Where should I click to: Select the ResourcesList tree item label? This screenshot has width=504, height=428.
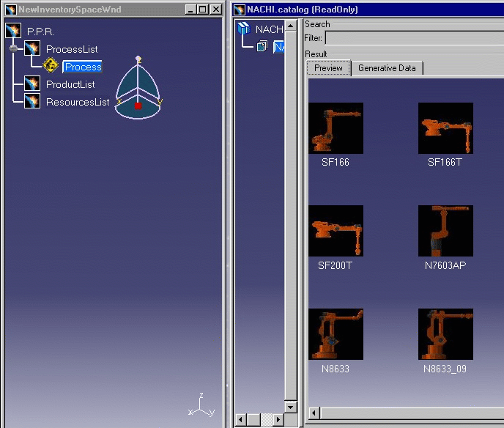[x=78, y=102]
